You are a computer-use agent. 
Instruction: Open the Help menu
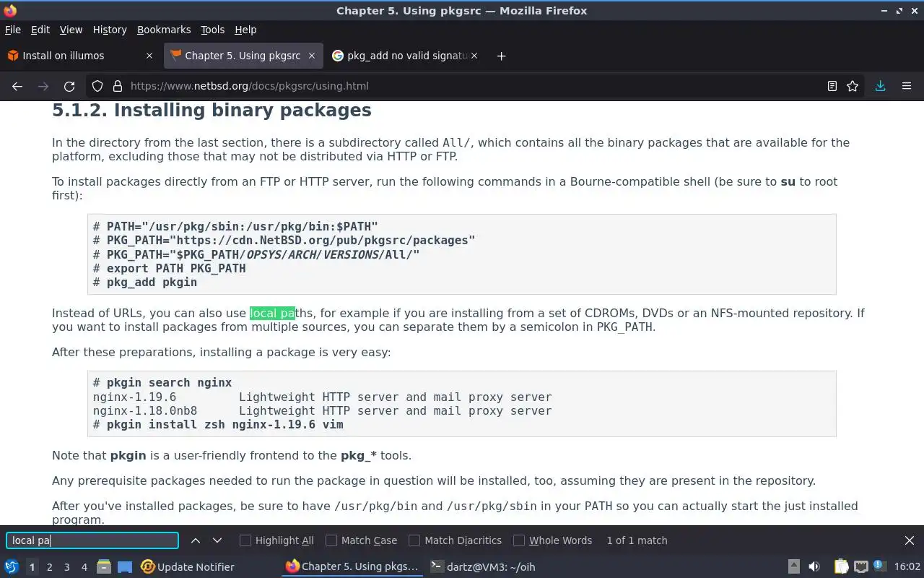(245, 30)
